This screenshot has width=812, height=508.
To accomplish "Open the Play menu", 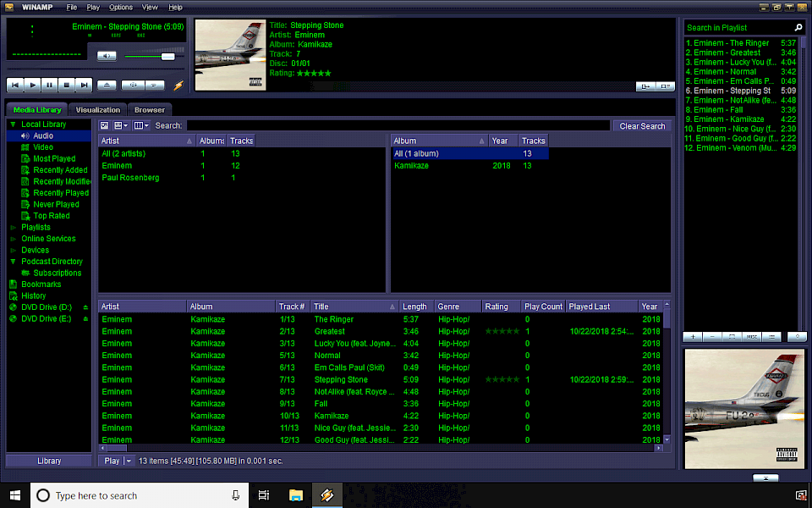I will tap(93, 8).
